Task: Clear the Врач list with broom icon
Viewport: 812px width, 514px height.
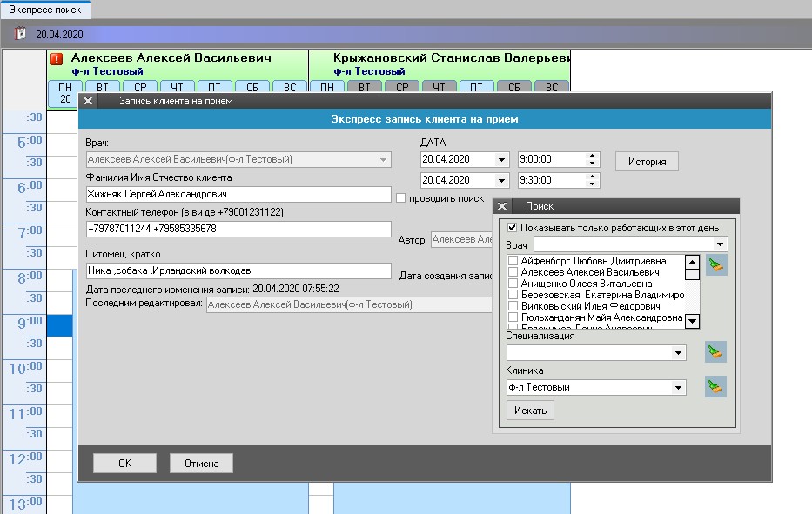Action: tap(715, 265)
